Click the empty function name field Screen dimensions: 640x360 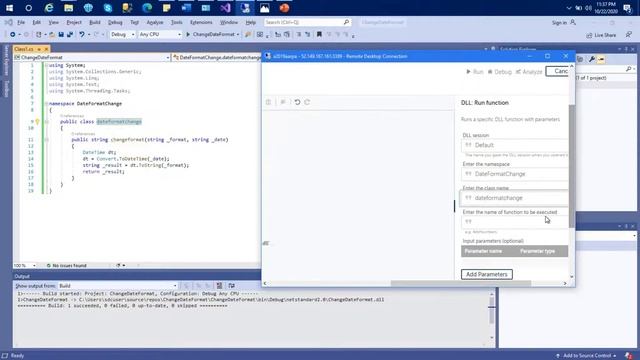point(514,222)
